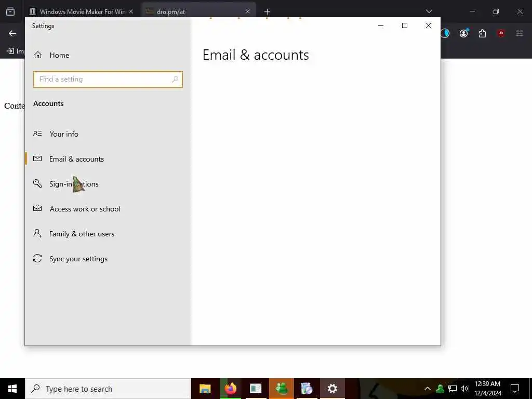Click the taskbar clock showing 12:39 AM
The height and width of the screenshot is (399, 532).
tap(487, 389)
